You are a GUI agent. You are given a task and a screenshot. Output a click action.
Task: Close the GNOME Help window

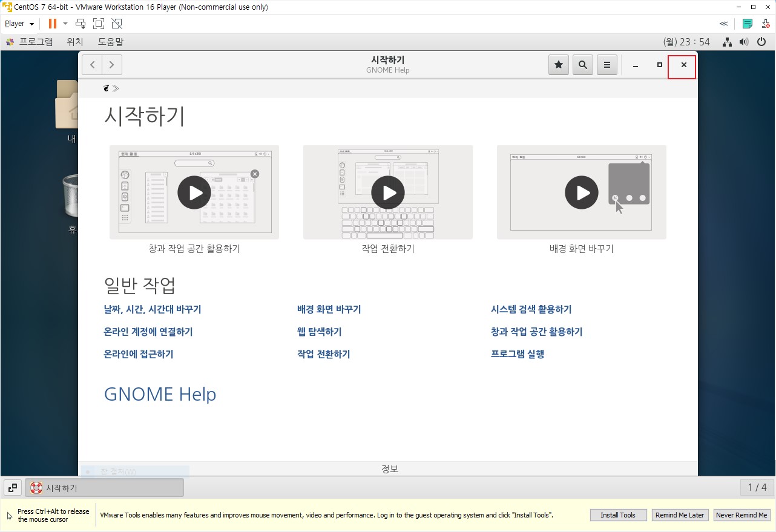pos(683,65)
